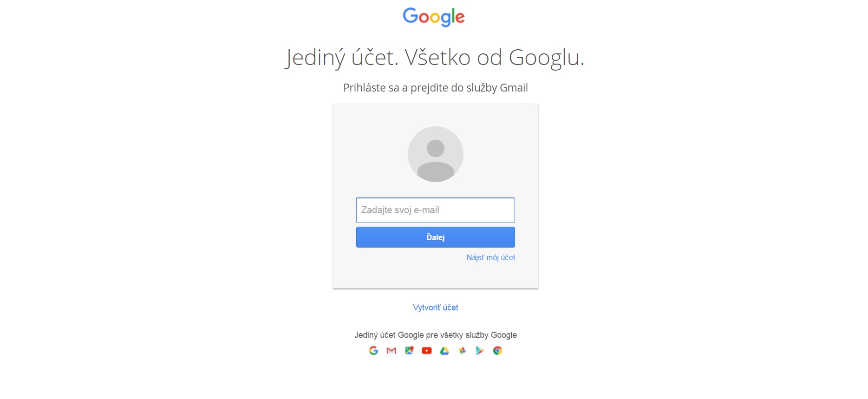868x399 pixels.
Task: Click the red YouTube icon
Action: point(427,351)
